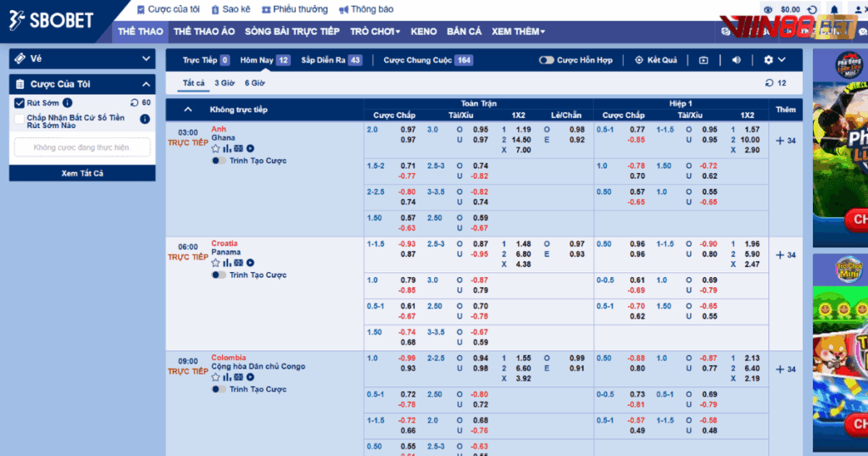Image resolution: width=868 pixels, height=456 pixels.
Task: Toggle Cược Hỗn Hợp switch
Action: (x=547, y=60)
